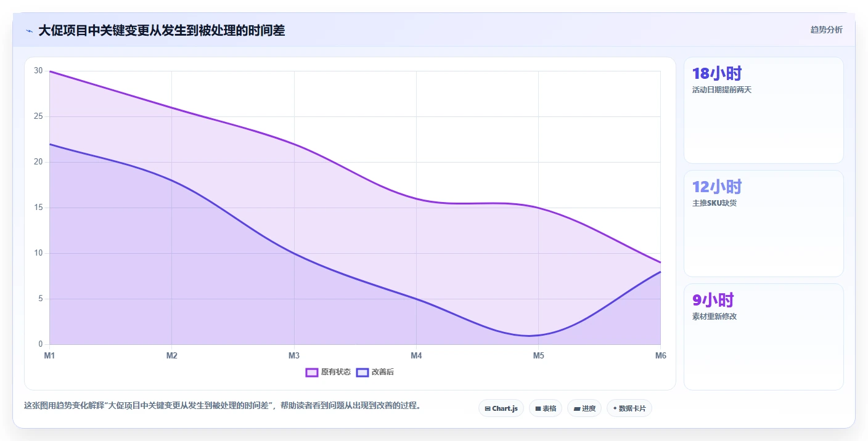Click the Chart.js tag
Image resolution: width=868 pixels, height=441 pixels.
501,408
